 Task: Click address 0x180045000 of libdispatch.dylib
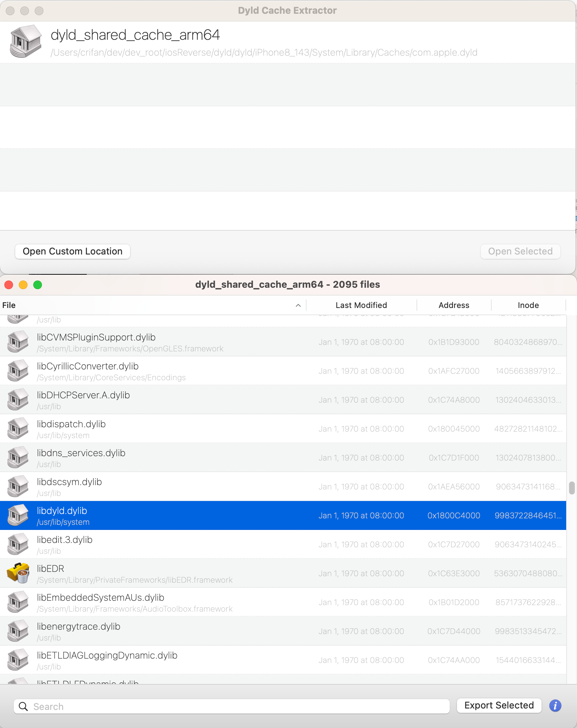pyautogui.click(x=454, y=429)
